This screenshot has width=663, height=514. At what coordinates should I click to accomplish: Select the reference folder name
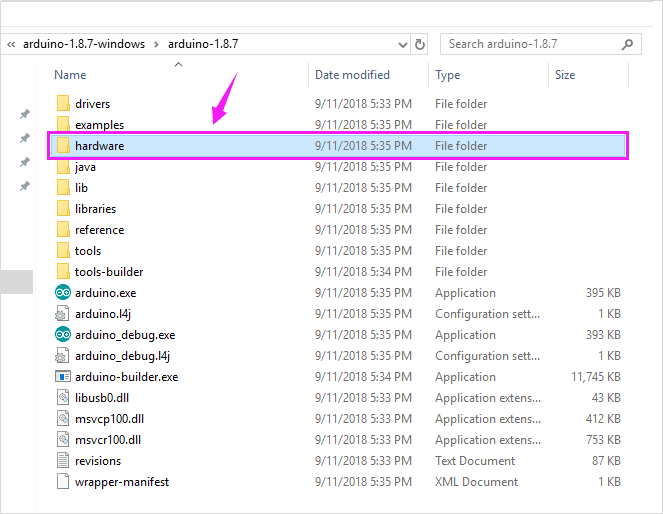[99, 230]
